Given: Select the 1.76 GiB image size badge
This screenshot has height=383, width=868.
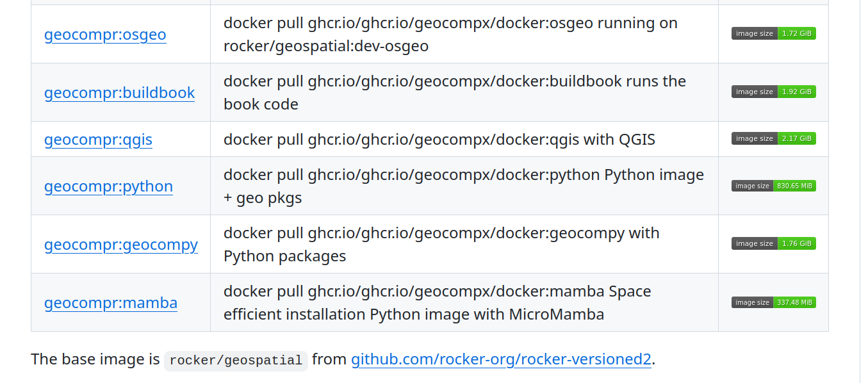Looking at the screenshot, I should click(773, 243).
